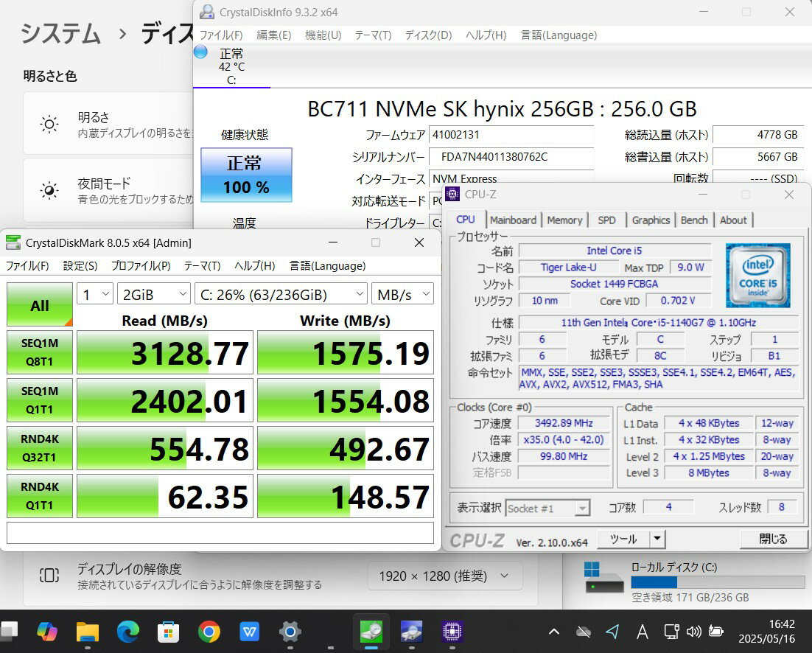Click the volume icon in the system tray
Image resolution: width=812 pixels, height=653 pixels.
[693, 631]
